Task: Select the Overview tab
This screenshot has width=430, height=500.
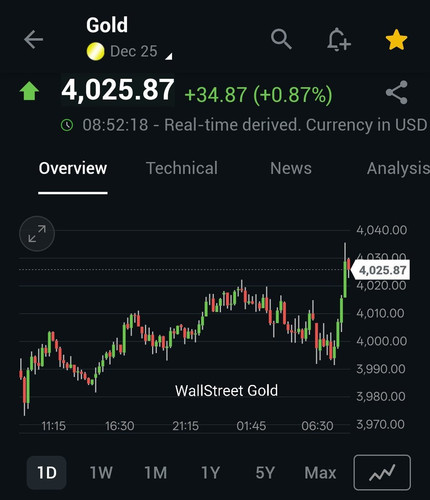Action: (73, 168)
